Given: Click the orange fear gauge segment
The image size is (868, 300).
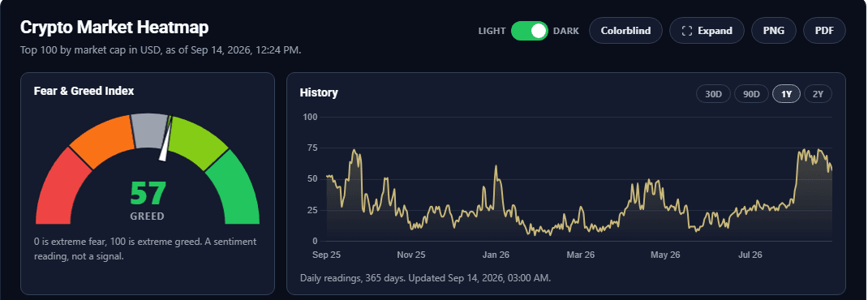Looking at the screenshot, I should click(x=105, y=141).
